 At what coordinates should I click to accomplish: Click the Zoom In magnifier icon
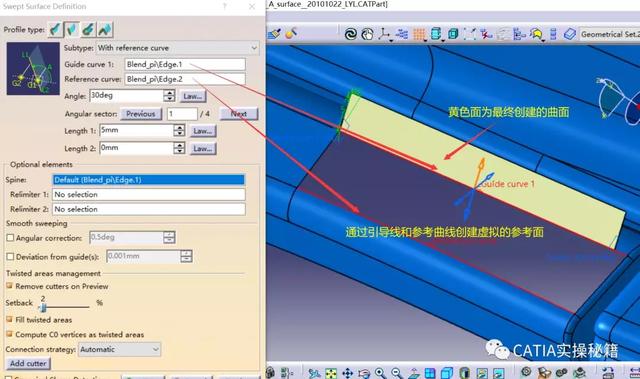380,373
